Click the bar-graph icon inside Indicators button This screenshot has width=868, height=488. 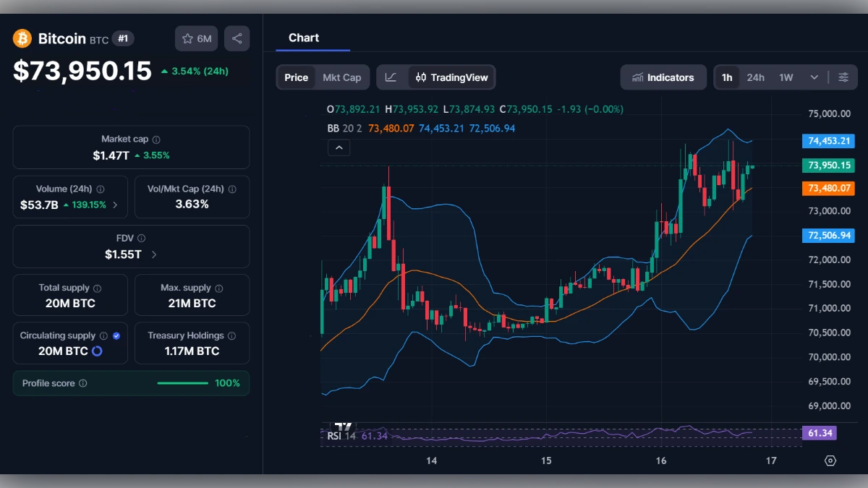click(x=639, y=77)
